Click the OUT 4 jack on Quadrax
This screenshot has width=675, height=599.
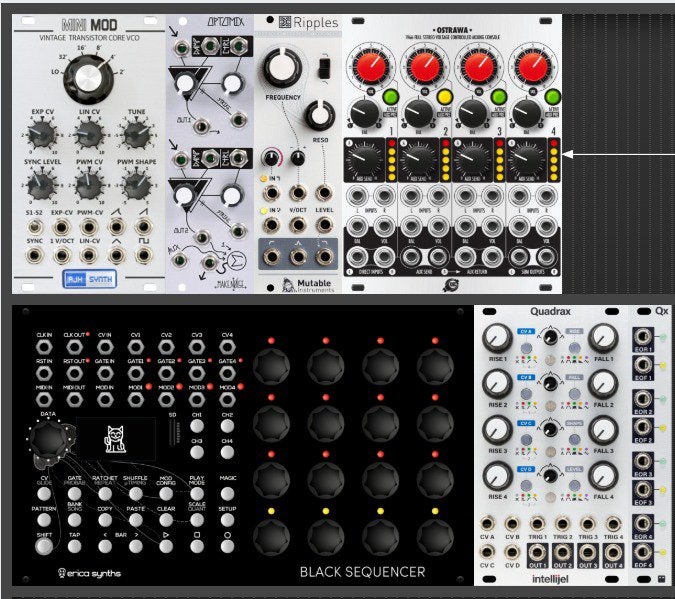click(613, 552)
